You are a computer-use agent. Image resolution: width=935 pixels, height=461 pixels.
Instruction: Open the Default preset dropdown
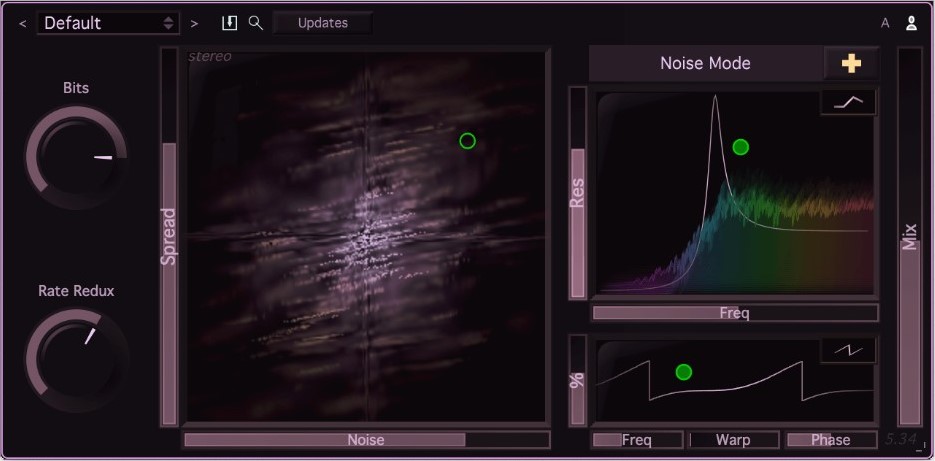coord(108,23)
